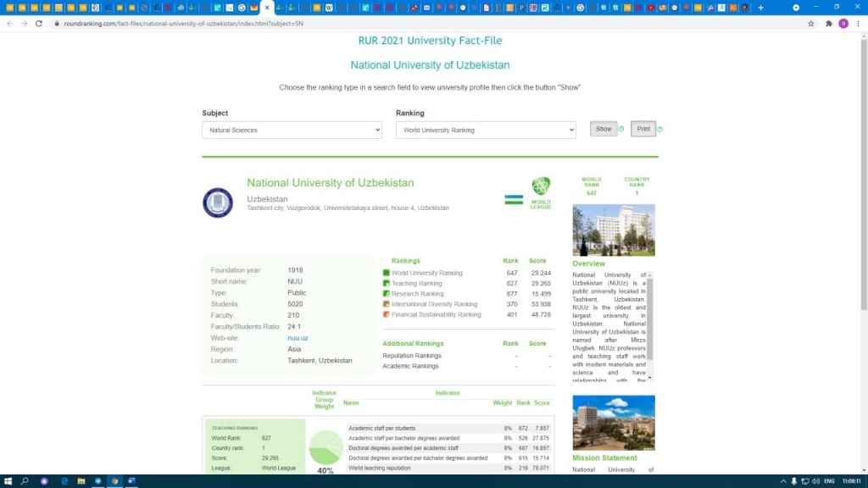Viewport: 868px width, 488px height.
Task: Click the help icon beside Show
Action: click(x=621, y=129)
